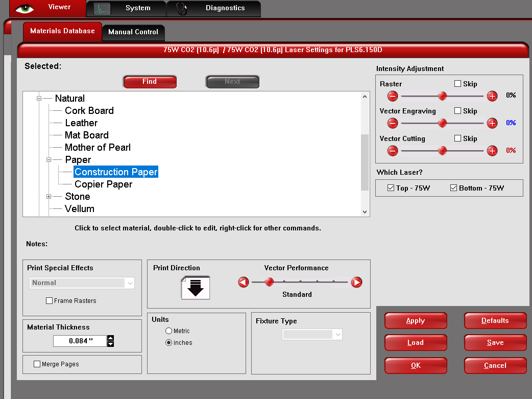Check the Frame Rasters option
The width and height of the screenshot is (532, 399).
49,300
